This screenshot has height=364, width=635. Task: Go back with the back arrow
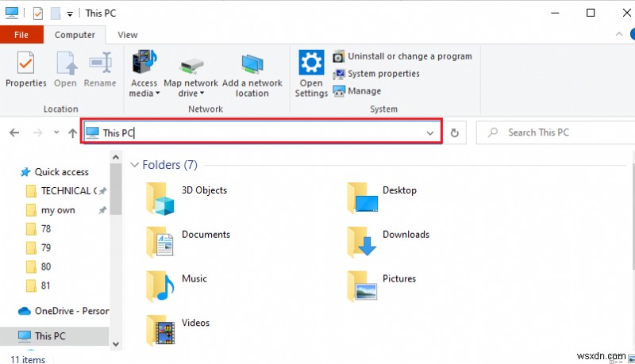click(x=14, y=132)
